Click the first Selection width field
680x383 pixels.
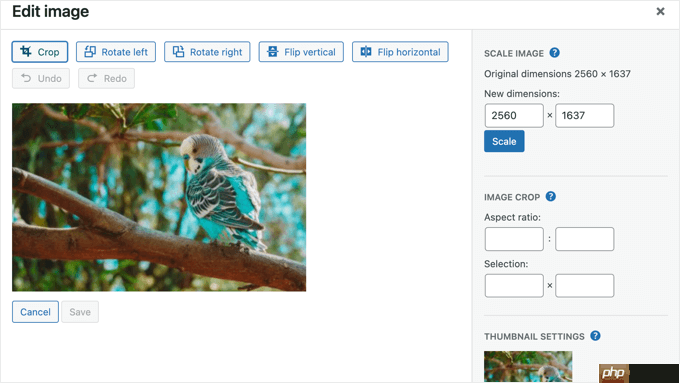(x=514, y=285)
